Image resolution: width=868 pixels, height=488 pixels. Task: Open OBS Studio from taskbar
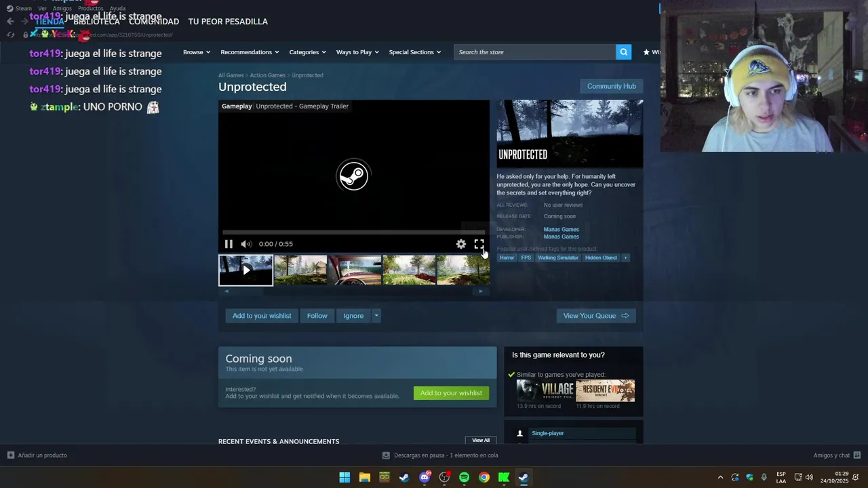[x=444, y=477]
